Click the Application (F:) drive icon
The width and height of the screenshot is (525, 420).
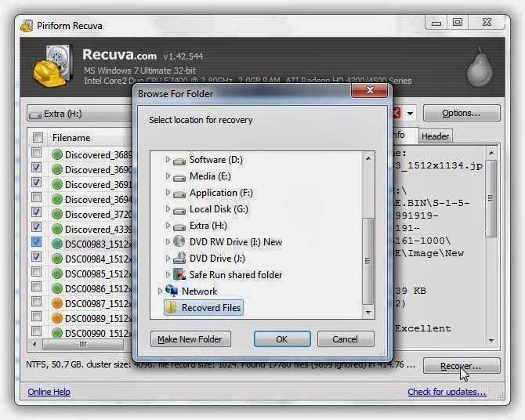click(x=179, y=194)
